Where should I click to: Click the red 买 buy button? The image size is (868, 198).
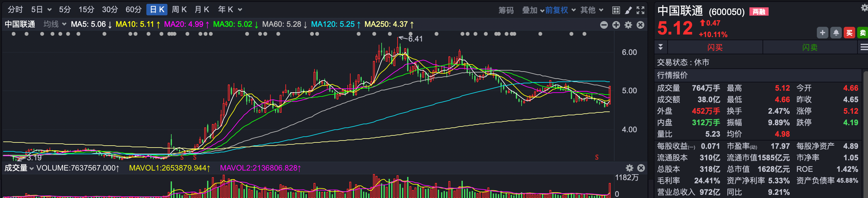(x=849, y=33)
